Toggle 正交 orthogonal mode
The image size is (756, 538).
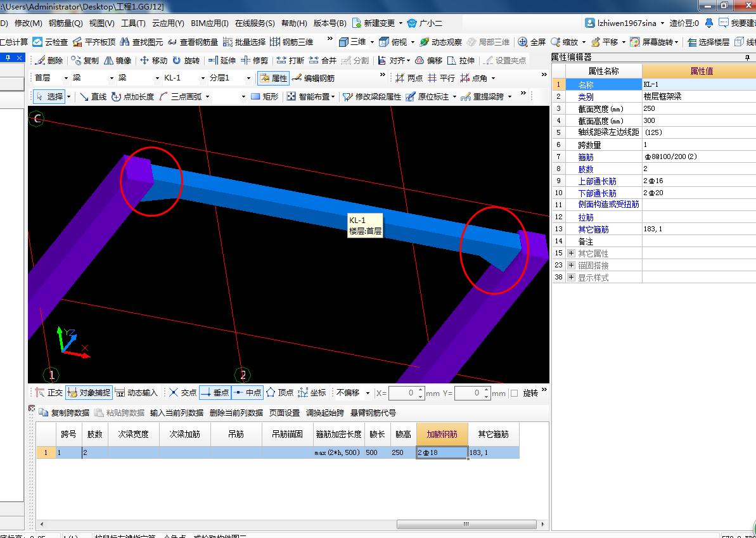[x=49, y=393]
